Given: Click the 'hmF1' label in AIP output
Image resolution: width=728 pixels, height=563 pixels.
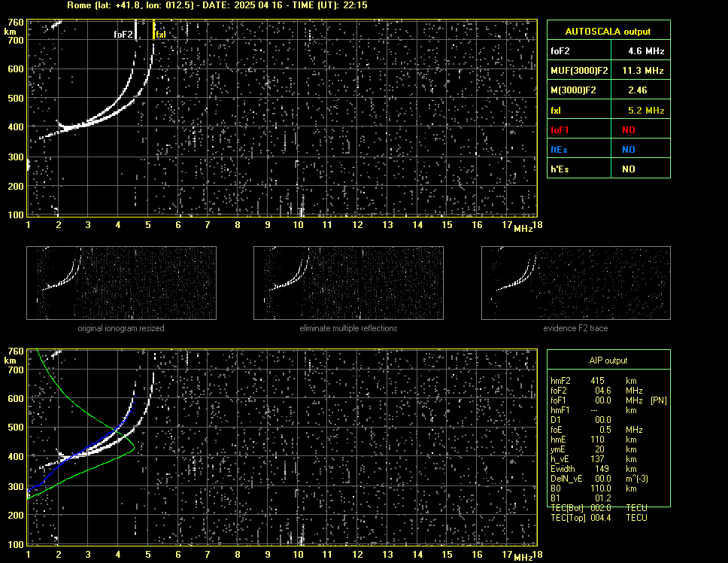Looking at the screenshot, I should (560, 410).
